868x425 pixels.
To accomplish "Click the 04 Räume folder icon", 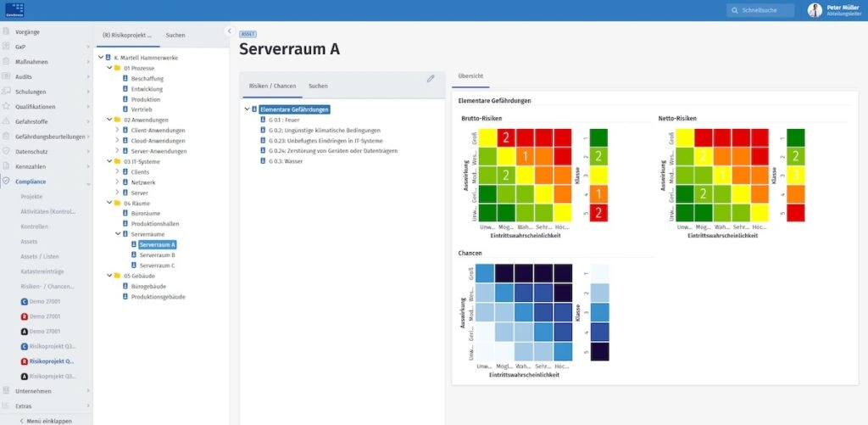I will (117, 203).
